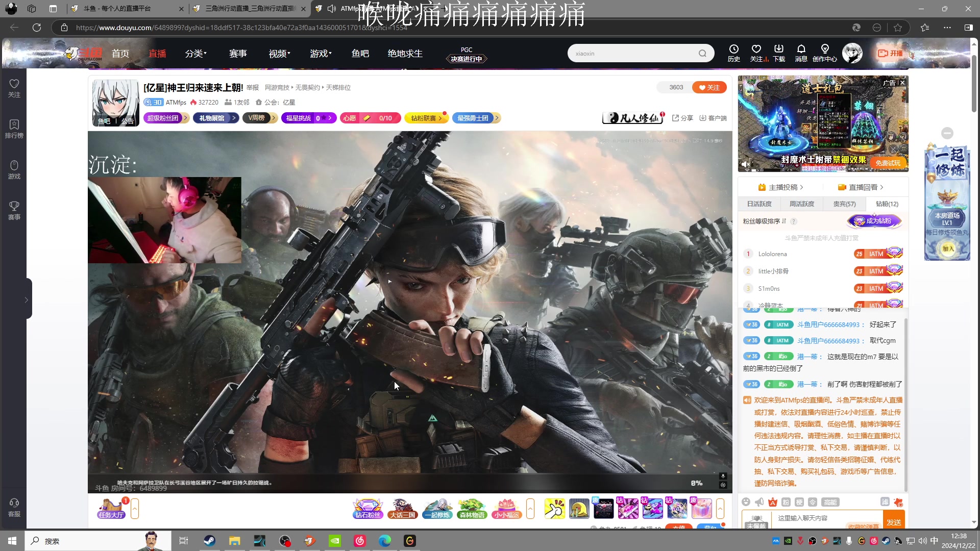Open 主播投稿 link
Image resolution: width=980 pixels, height=551 pixels.
point(781,187)
